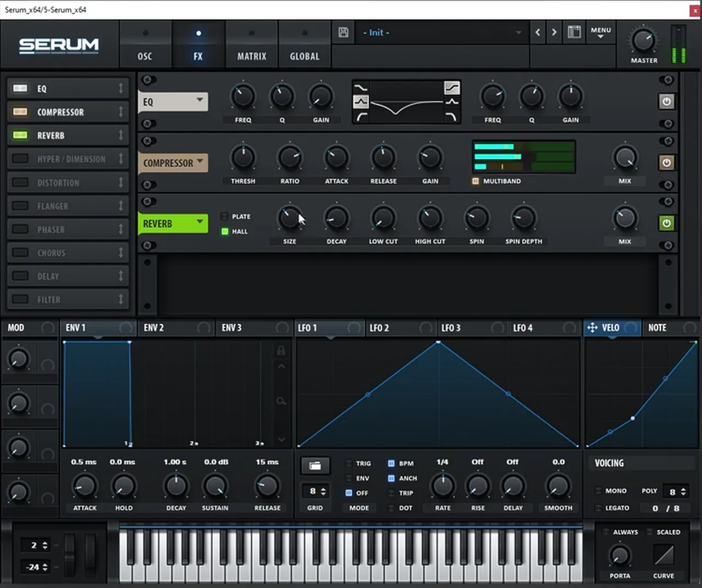Select the NOTE tab
The image size is (702, 588).
click(671, 327)
